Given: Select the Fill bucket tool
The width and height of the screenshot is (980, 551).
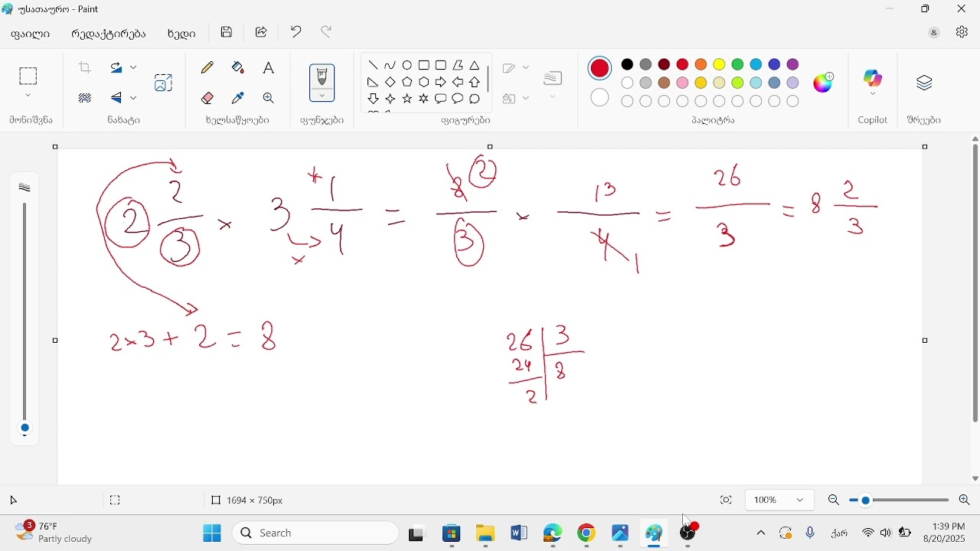Looking at the screenshot, I should click(x=238, y=68).
